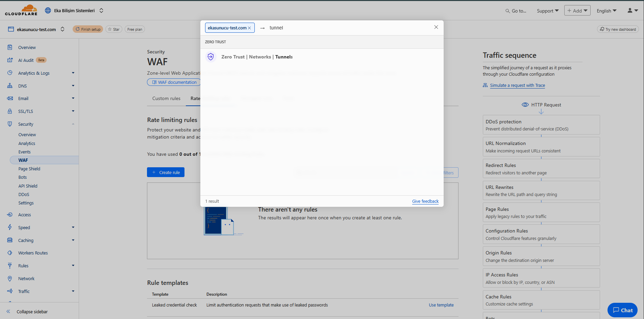The width and height of the screenshot is (644, 319).
Task: Open the Chat support button
Action: pyautogui.click(x=622, y=310)
